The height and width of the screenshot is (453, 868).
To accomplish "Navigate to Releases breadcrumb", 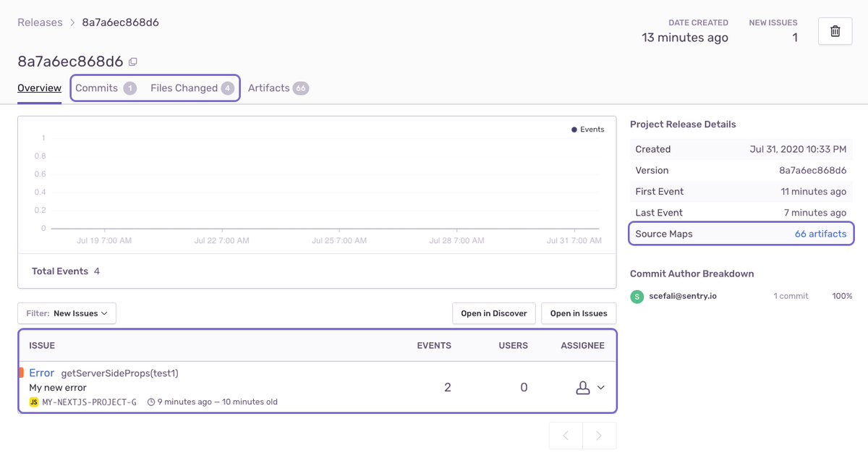I will (40, 22).
